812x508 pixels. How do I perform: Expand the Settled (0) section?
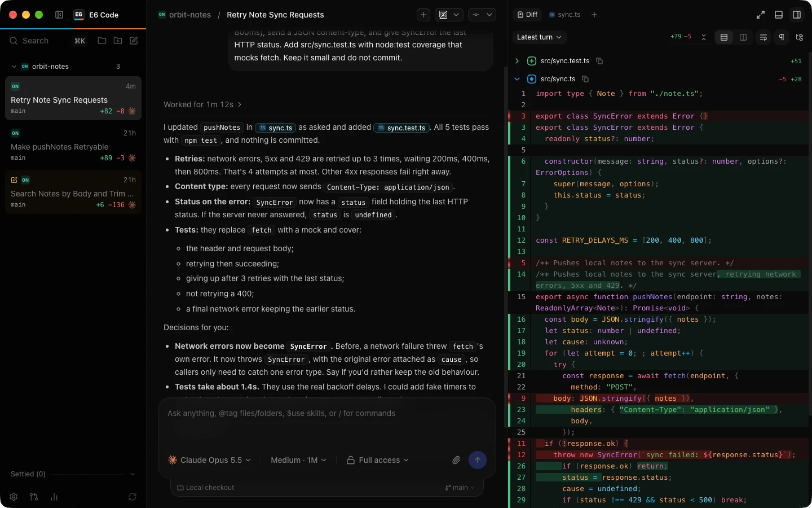click(x=73, y=474)
